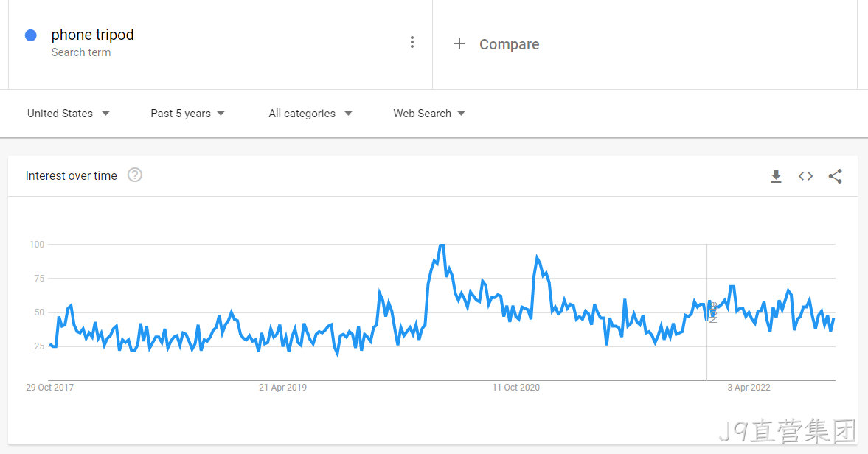The height and width of the screenshot is (454, 868).
Task: Click the blue dot for phone tripod
Action: click(x=31, y=35)
